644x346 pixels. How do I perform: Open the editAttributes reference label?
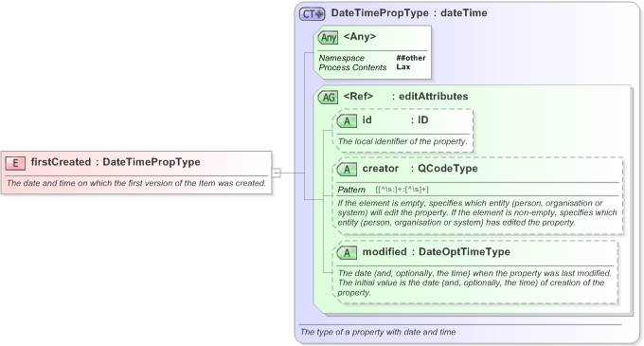coord(434,96)
